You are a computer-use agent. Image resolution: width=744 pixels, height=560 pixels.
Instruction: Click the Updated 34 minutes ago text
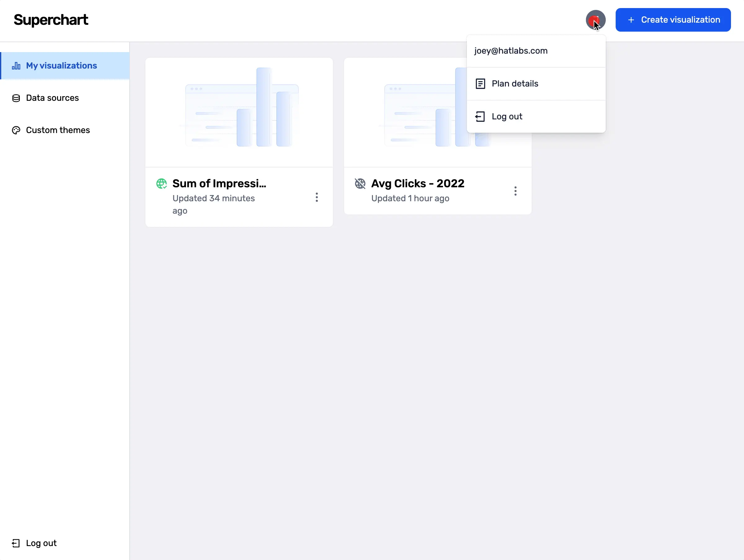214,204
